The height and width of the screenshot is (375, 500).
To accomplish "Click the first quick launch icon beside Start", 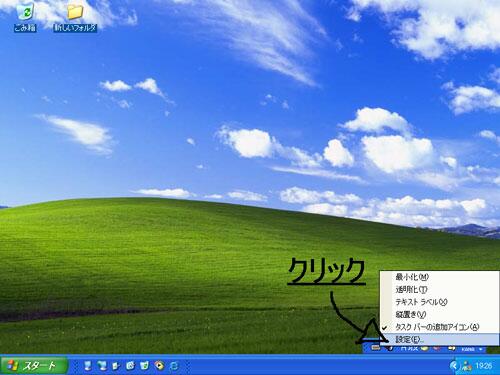I will (x=87, y=366).
